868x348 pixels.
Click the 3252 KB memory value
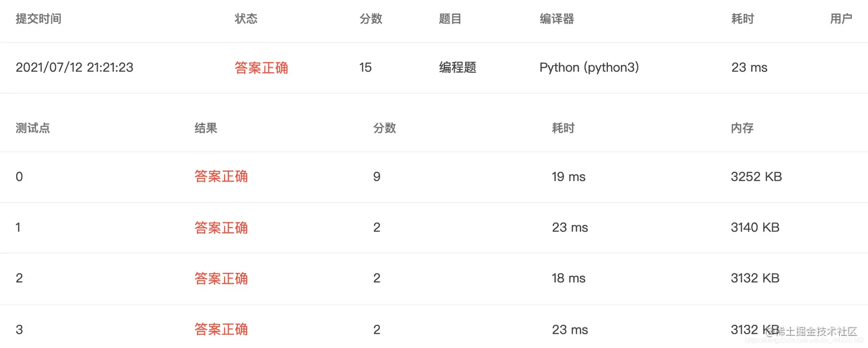click(757, 177)
